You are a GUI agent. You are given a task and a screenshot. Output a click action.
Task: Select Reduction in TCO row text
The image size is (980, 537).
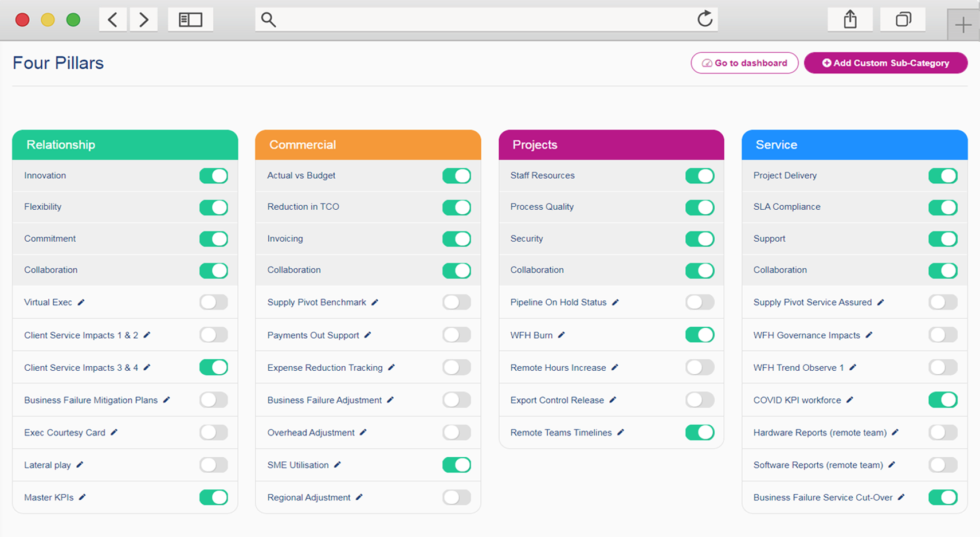[303, 207]
